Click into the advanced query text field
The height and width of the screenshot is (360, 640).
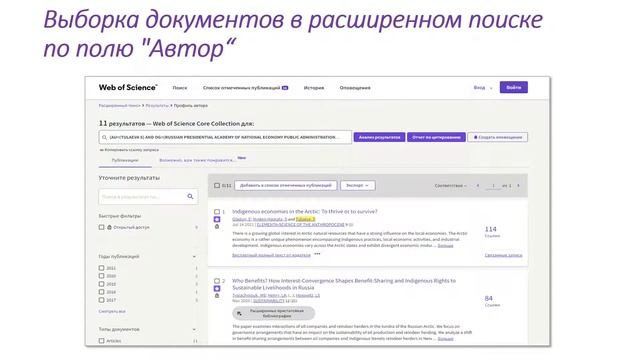point(225,137)
